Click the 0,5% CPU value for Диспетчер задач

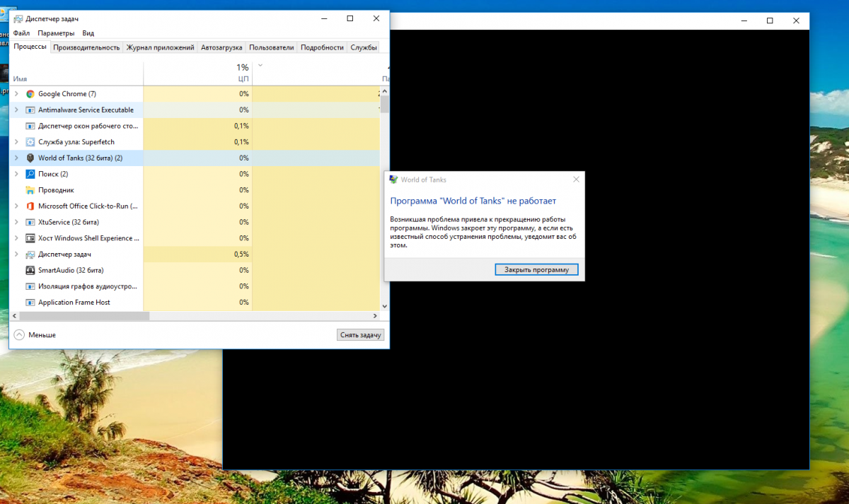point(241,254)
